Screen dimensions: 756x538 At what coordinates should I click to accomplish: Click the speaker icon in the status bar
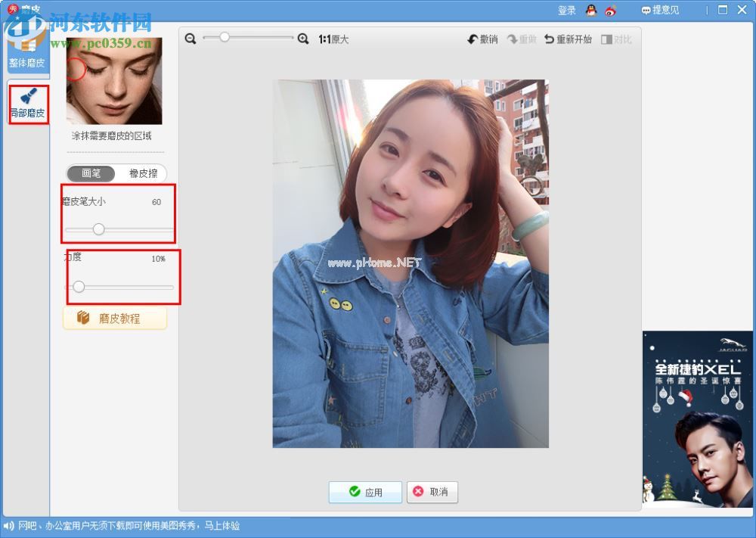9,525
